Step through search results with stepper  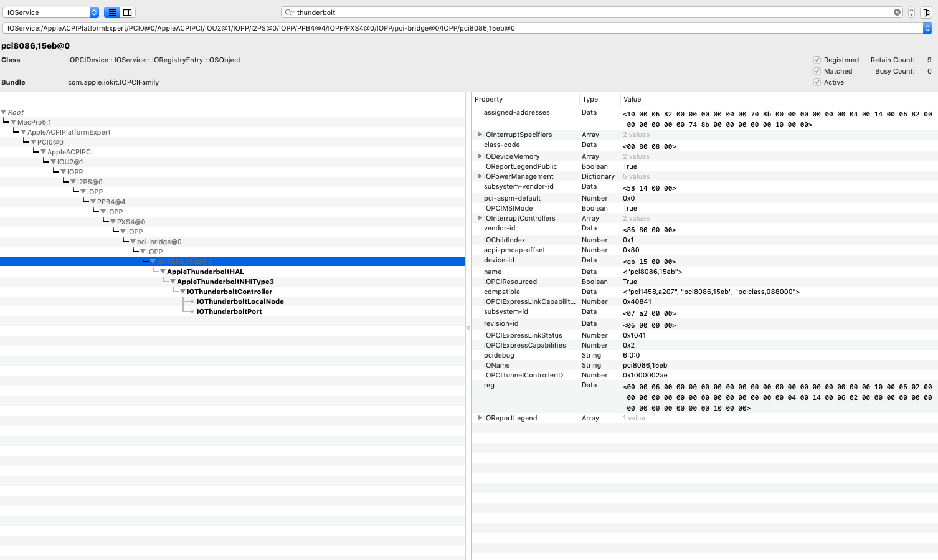(911, 12)
